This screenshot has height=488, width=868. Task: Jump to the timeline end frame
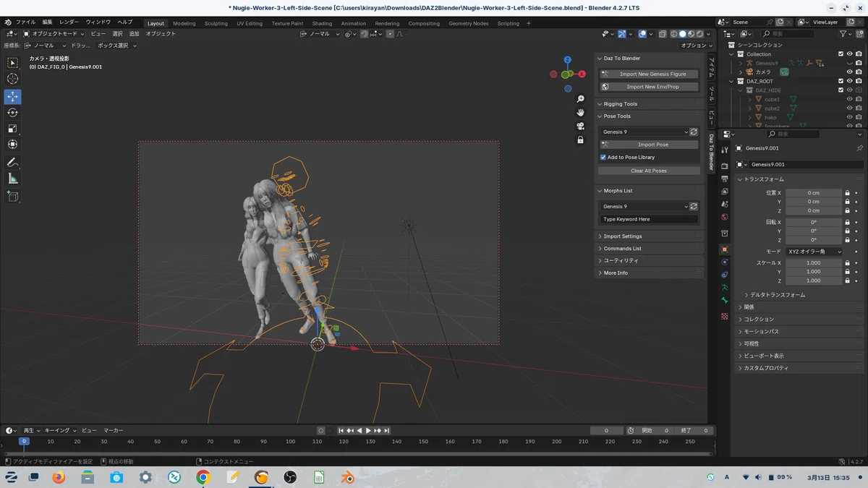pos(387,431)
